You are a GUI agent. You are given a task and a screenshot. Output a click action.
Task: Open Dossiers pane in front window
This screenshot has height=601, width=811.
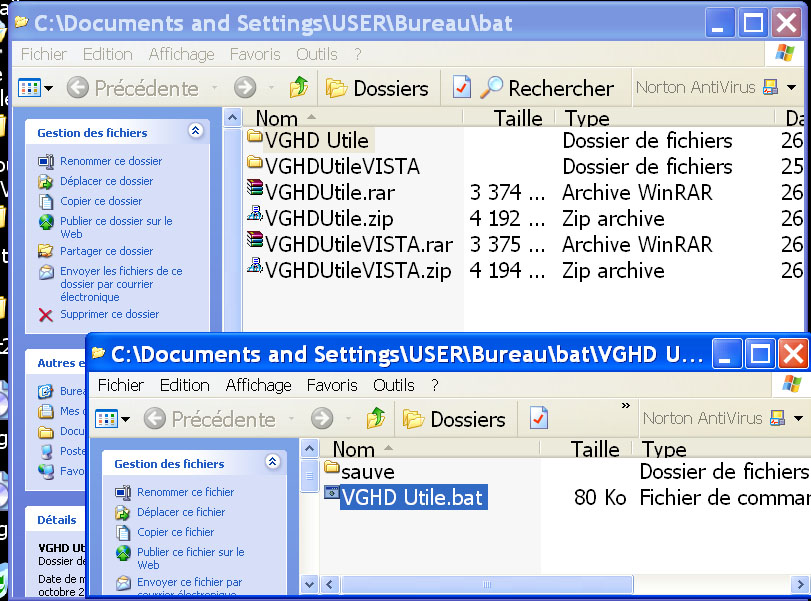376,88
